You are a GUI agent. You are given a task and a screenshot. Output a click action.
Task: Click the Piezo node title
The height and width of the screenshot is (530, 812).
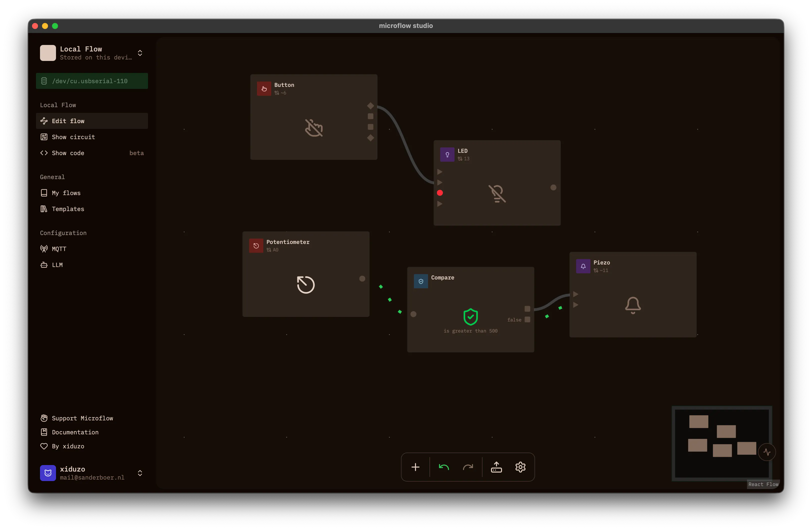click(601, 263)
